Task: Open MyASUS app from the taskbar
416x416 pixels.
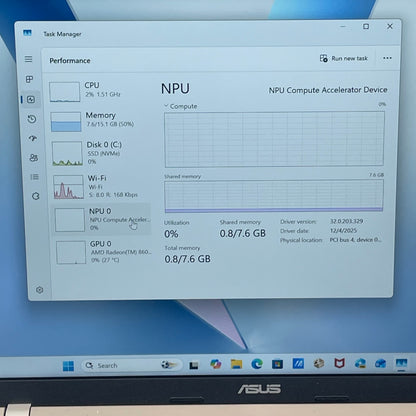Action: tap(298, 363)
